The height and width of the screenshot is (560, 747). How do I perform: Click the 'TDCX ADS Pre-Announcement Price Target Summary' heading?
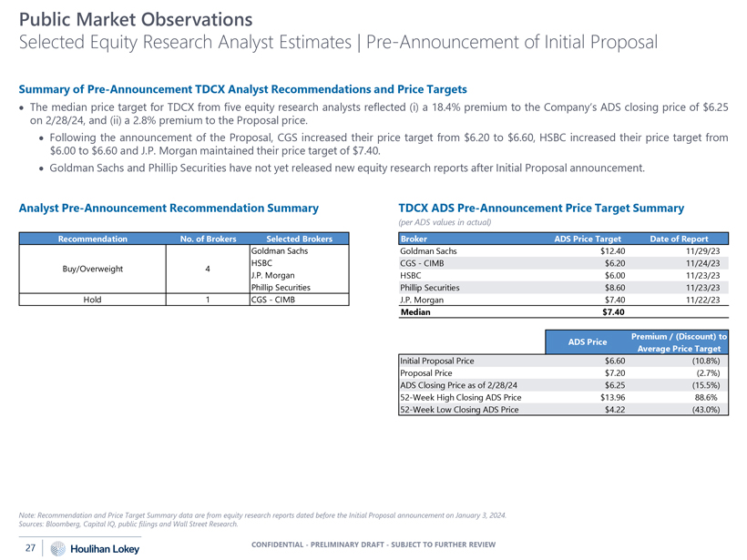541,209
